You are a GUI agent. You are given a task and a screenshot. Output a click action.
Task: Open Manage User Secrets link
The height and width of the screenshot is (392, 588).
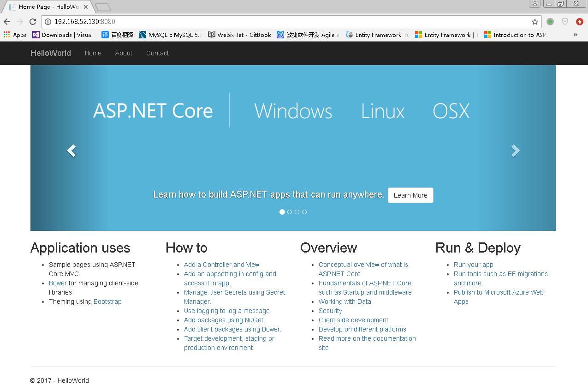(234, 297)
